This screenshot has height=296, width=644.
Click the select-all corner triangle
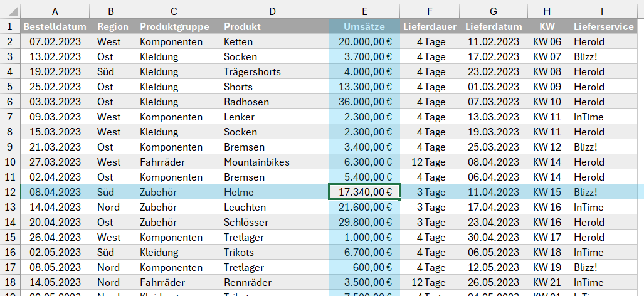point(10,11)
